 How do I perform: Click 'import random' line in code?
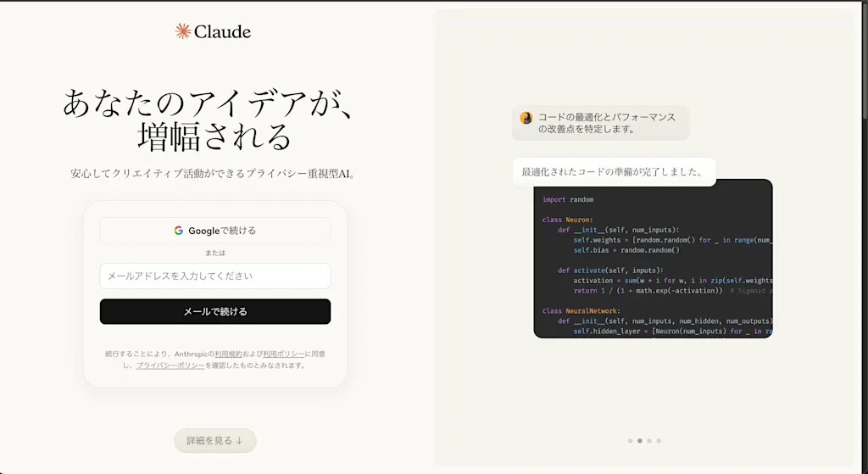pos(568,199)
